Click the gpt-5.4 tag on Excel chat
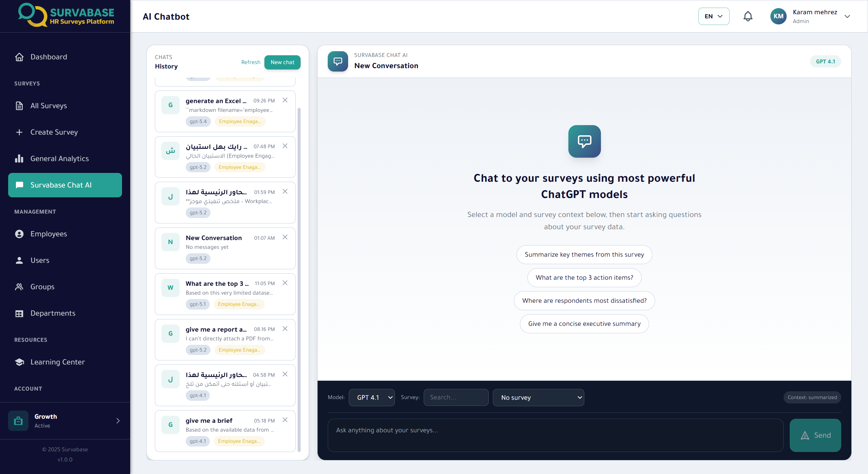Screen dimensions: 868x474 198,121
